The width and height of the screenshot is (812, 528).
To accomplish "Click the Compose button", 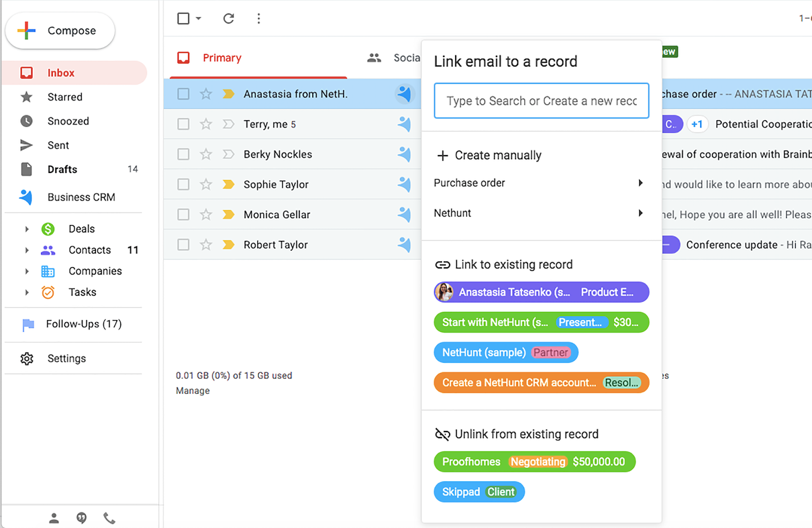I will pos(60,30).
